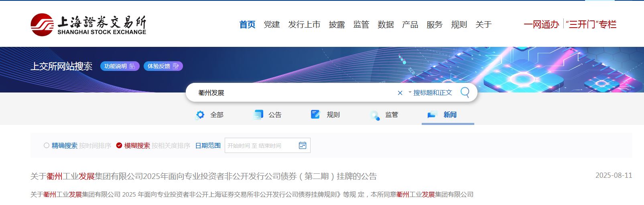Open the 衢州工业发展集团 bond listing announcement
The width and height of the screenshot is (644, 205).
pyautogui.click(x=204, y=176)
